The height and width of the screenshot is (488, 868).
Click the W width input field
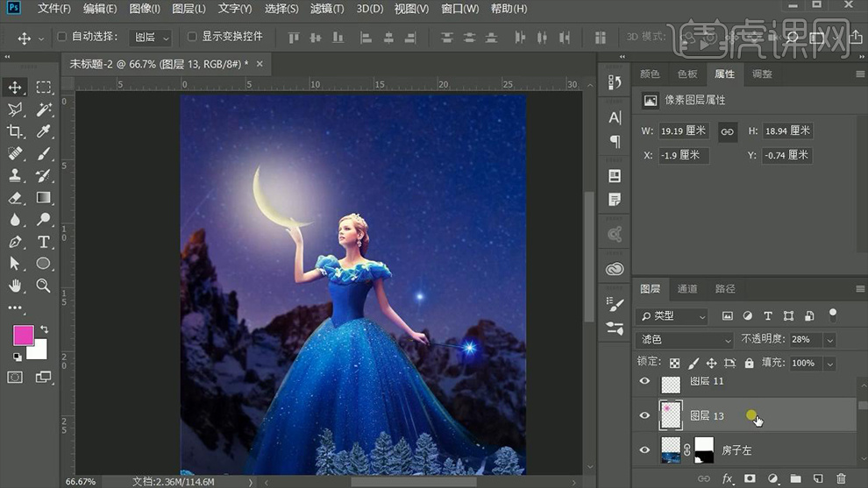684,131
